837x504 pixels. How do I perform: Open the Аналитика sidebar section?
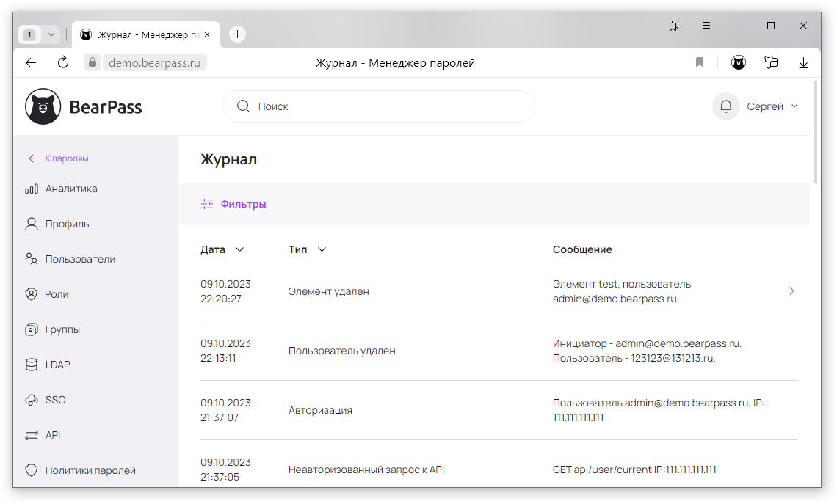click(70, 189)
